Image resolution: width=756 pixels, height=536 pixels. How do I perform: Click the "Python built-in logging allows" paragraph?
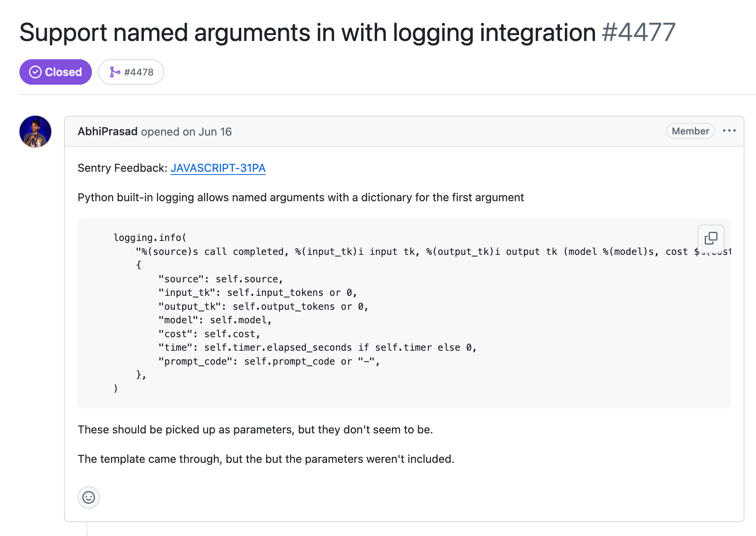[x=300, y=198]
